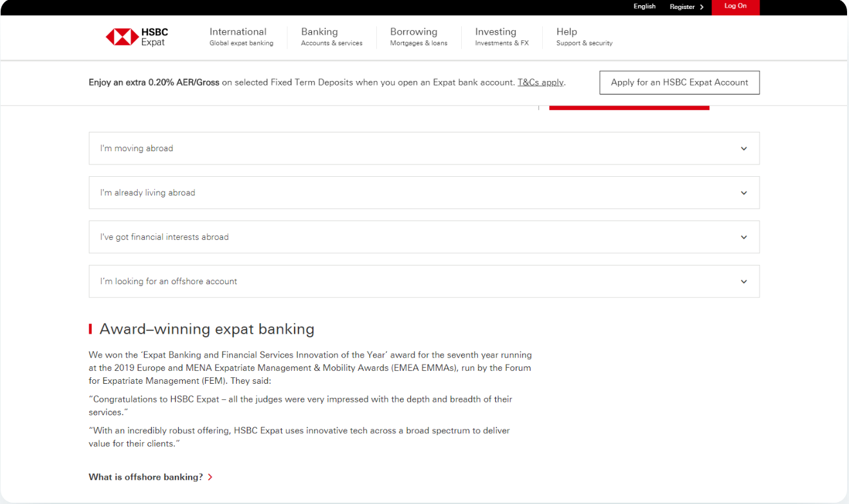Open the Banking menu
The width and height of the screenshot is (849, 504).
pos(331,37)
